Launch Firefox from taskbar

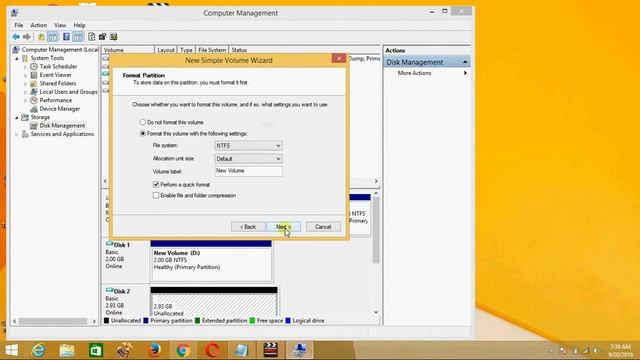(x=154, y=350)
